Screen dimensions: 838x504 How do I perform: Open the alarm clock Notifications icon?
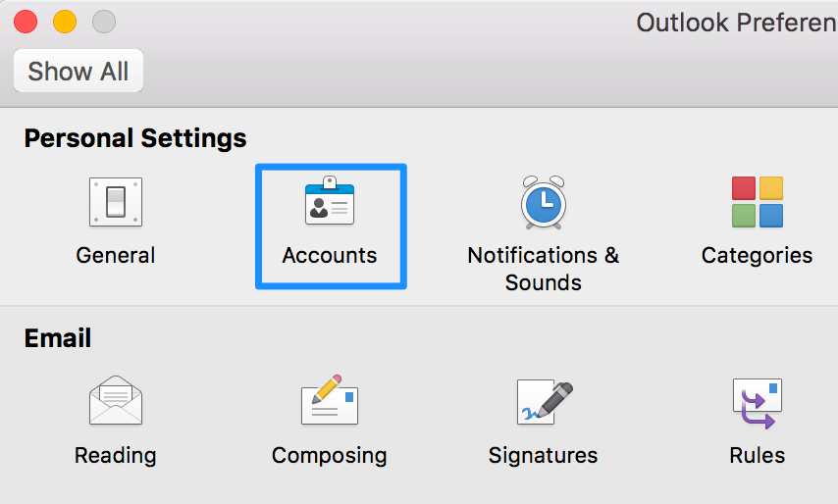(543, 202)
